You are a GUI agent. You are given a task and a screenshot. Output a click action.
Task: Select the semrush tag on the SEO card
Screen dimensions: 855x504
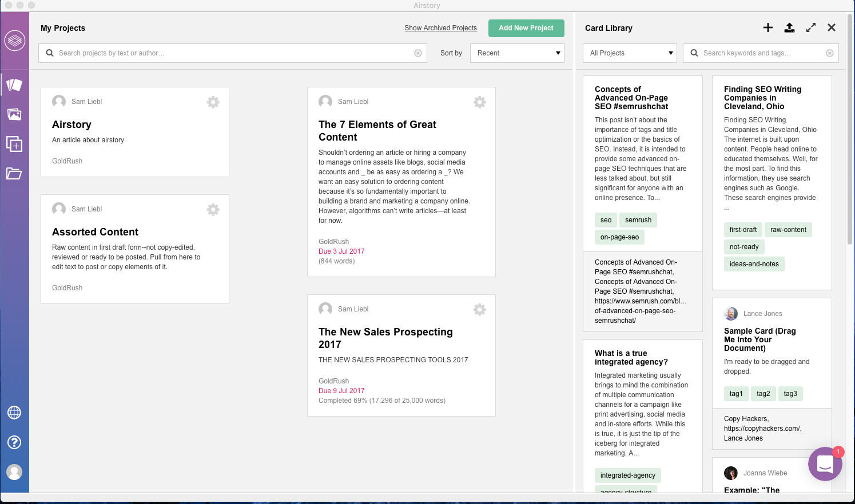(638, 219)
